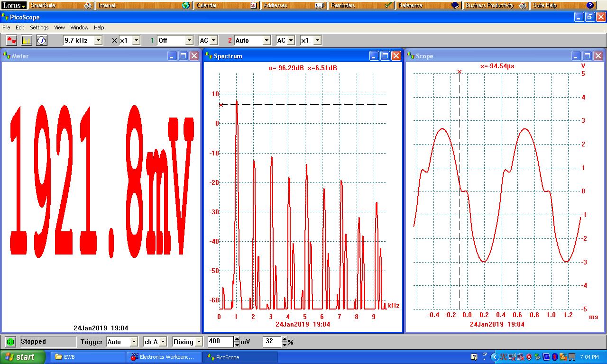Open a new meter view

tap(42, 40)
